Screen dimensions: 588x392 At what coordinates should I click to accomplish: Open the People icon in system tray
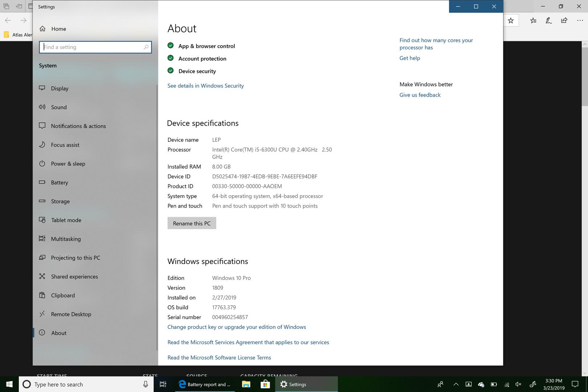(x=440, y=384)
